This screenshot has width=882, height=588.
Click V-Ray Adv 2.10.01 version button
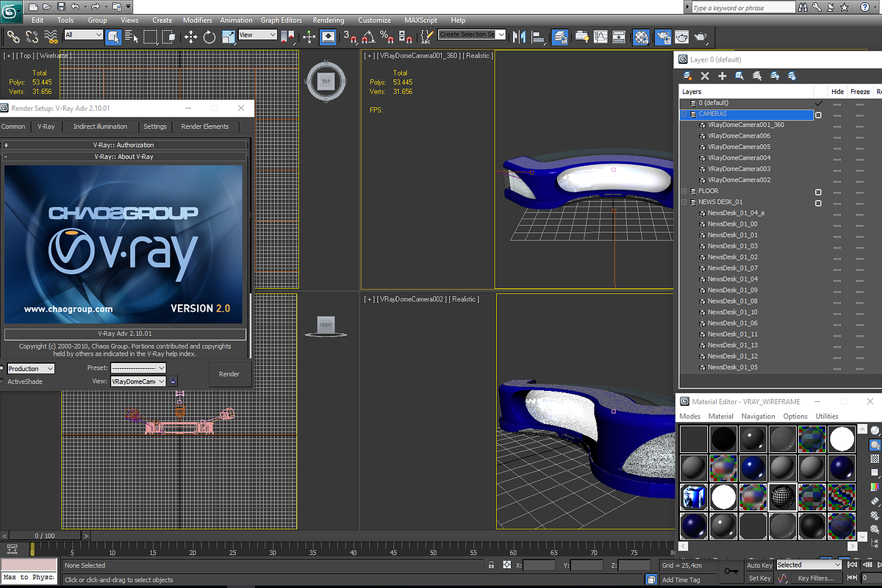124,334
